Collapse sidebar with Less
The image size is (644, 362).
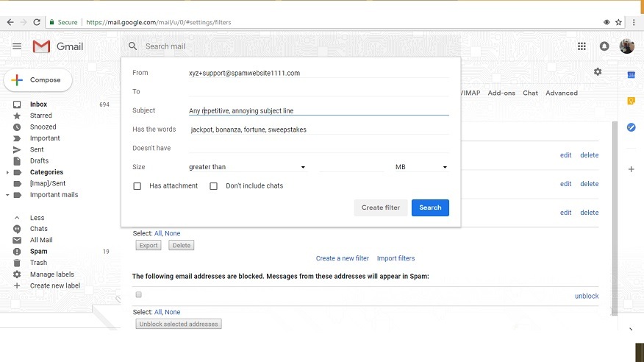click(x=37, y=218)
